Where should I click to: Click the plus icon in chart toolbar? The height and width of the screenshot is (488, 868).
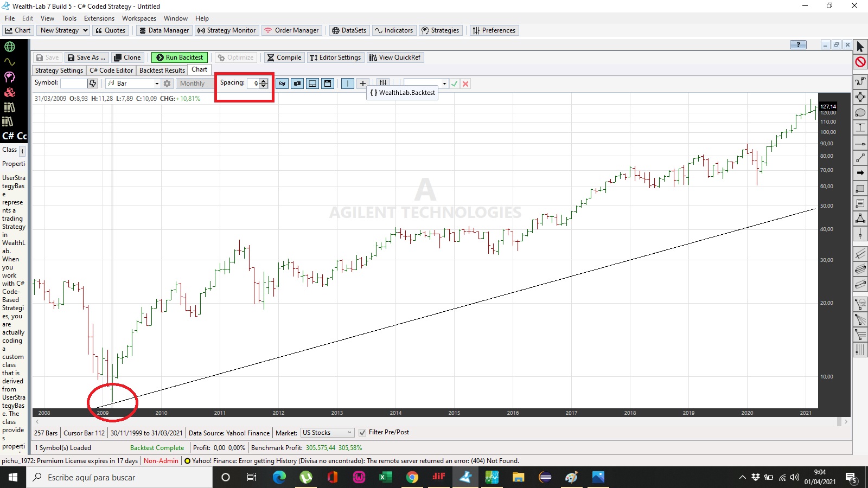[363, 84]
